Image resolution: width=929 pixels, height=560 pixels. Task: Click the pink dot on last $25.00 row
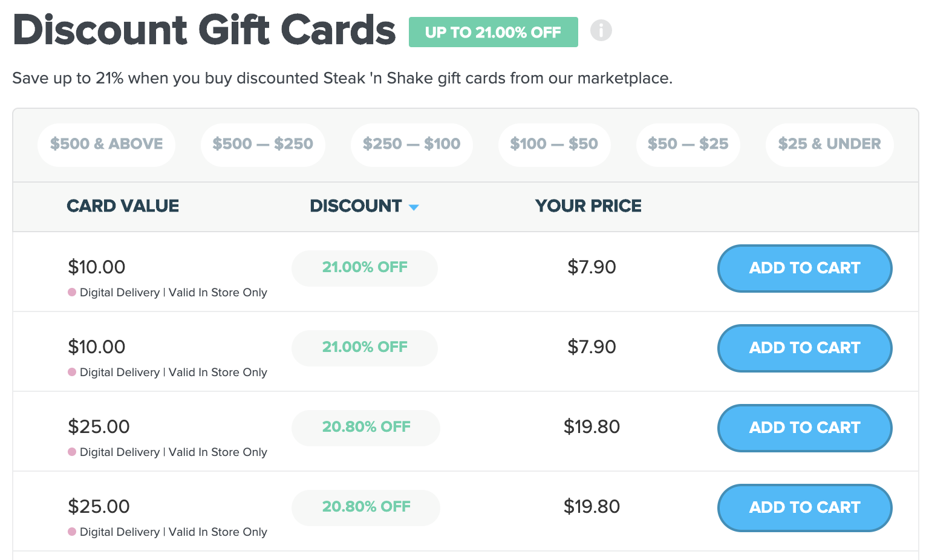pyautogui.click(x=72, y=532)
